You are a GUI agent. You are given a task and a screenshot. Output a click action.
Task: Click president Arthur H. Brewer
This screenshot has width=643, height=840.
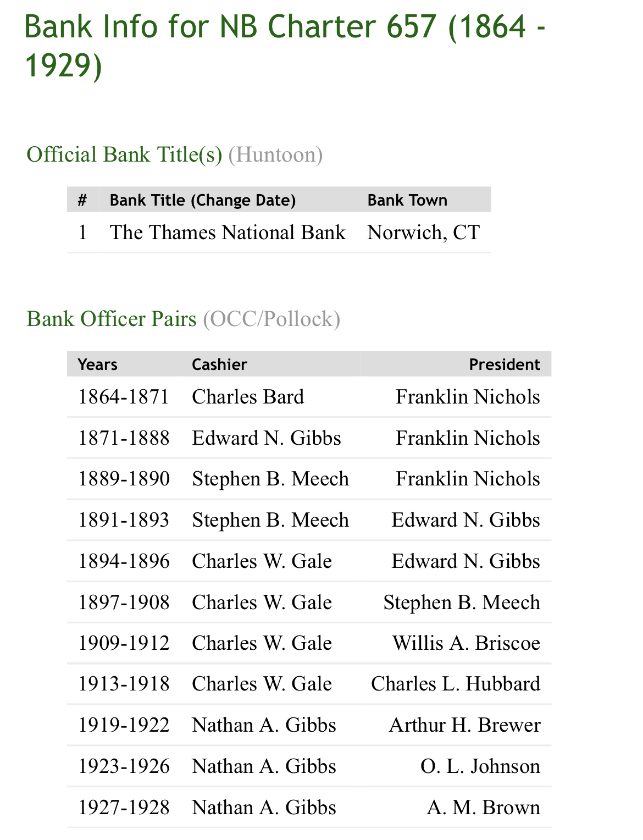click(x=464, y=725)
